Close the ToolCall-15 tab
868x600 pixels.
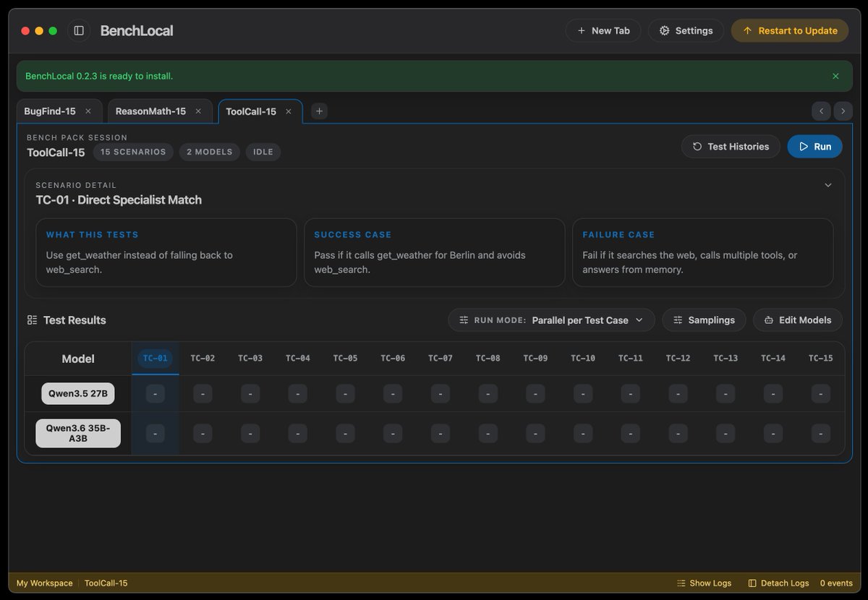tap(289, 111)
